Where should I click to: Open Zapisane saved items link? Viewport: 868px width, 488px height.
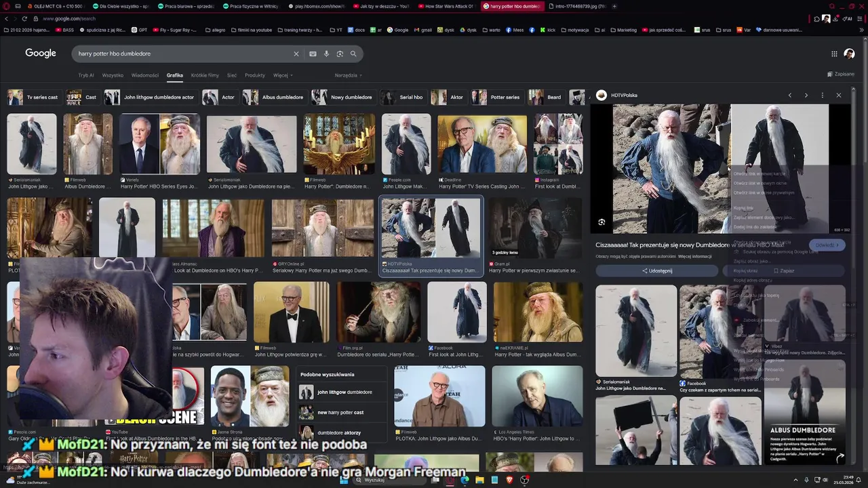coord(841,74)
